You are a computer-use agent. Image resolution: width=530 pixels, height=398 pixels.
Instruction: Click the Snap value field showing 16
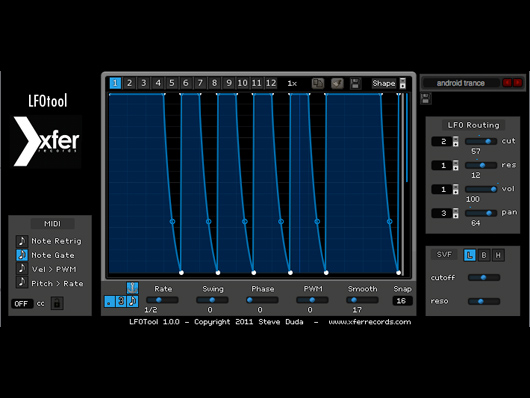pos(402,301)
